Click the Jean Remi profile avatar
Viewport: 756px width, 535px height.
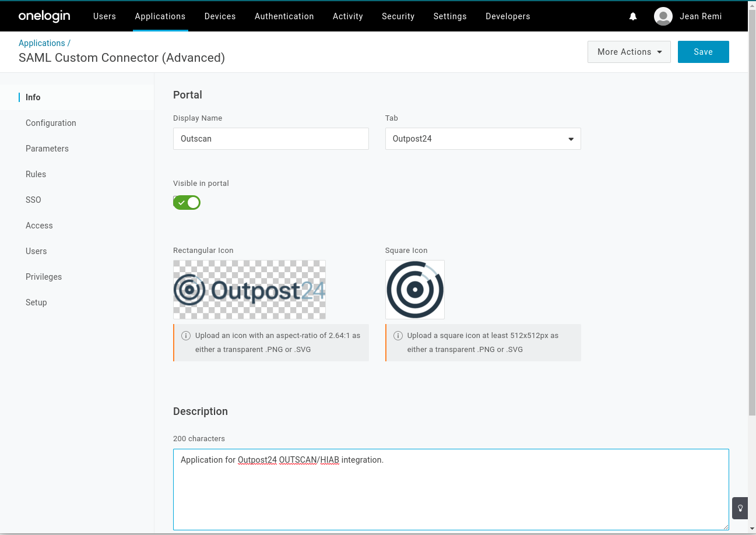(663, 16)
